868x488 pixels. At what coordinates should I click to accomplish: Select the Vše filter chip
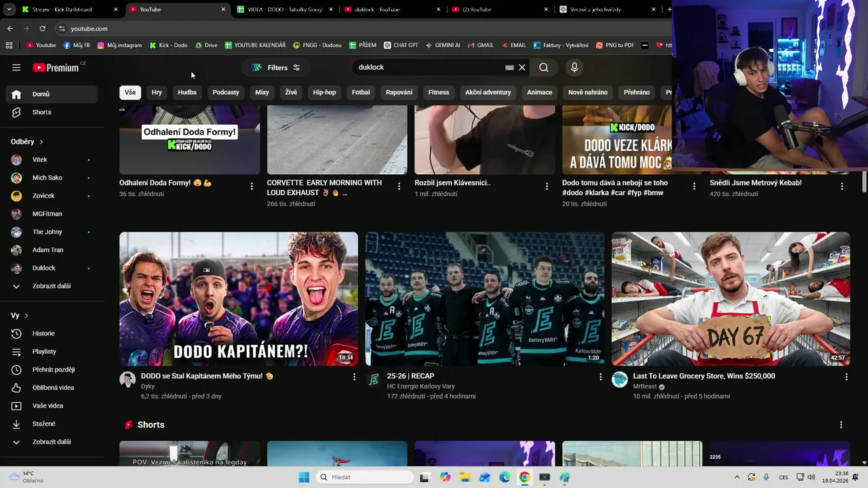(130, 92)
